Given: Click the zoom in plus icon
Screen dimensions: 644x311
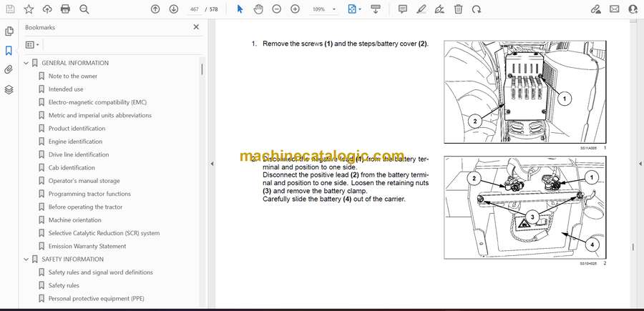Looking at the screenshot, I should [x=296, y=9].
